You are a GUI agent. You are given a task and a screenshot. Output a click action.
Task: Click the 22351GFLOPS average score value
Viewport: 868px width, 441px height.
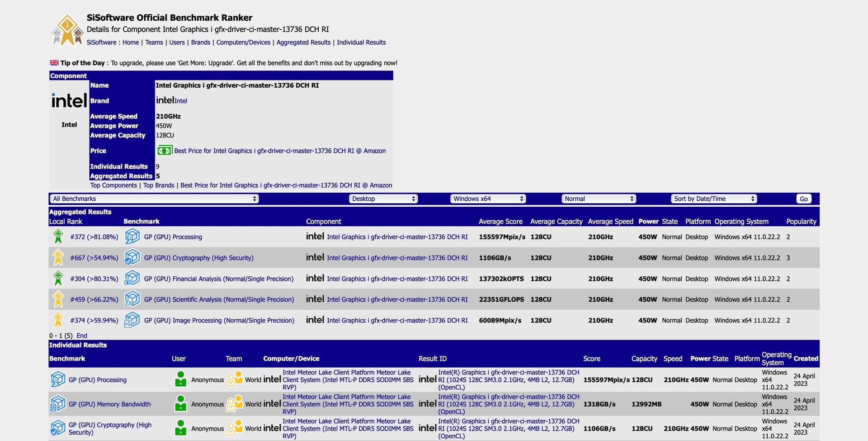coord(502,299)
